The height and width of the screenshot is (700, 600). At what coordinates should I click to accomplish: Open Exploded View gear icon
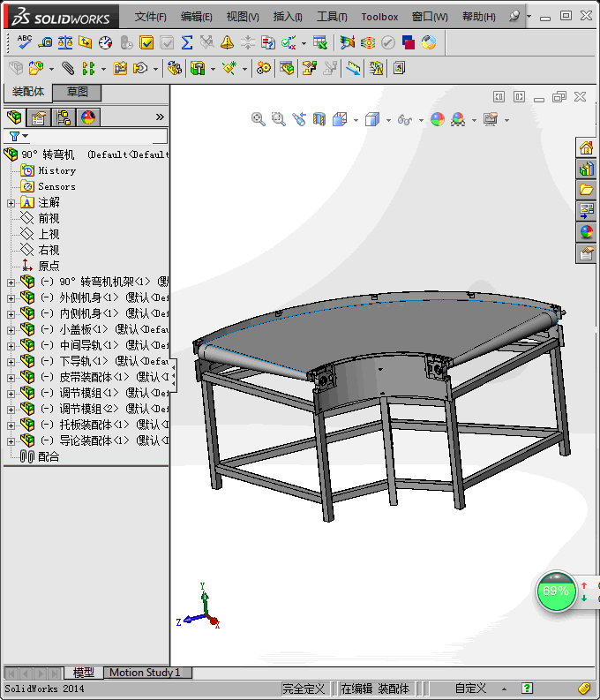click(264, 68)
